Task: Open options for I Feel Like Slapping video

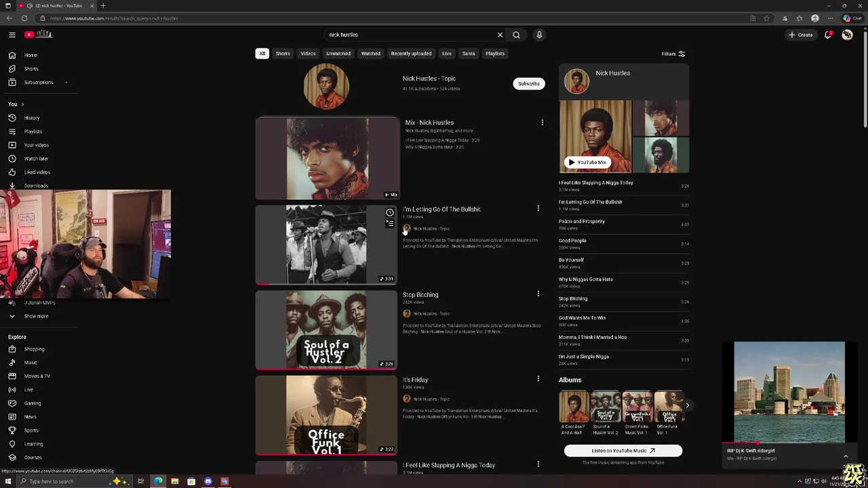Action: point(538,465)
